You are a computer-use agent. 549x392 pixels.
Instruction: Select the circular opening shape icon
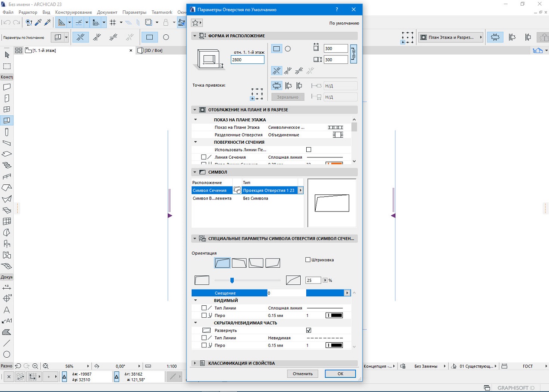point(288,49)
